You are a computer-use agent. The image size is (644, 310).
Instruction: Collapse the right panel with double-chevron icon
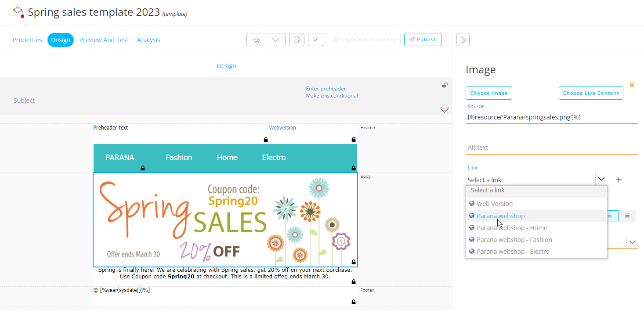pos(463,40)
